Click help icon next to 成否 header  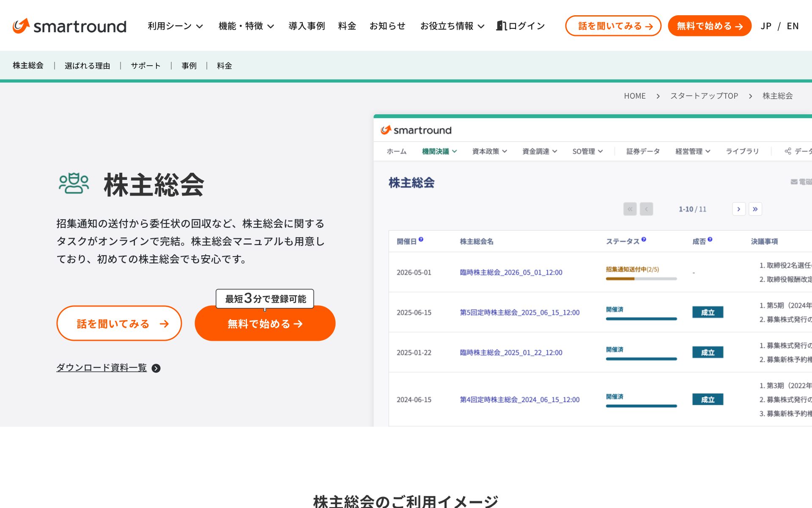[x=710, y=240]
